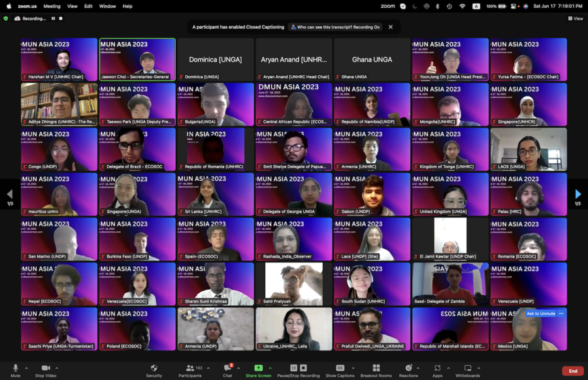Expand video options arrow beside Stop Video

click(x=60, y=368)
